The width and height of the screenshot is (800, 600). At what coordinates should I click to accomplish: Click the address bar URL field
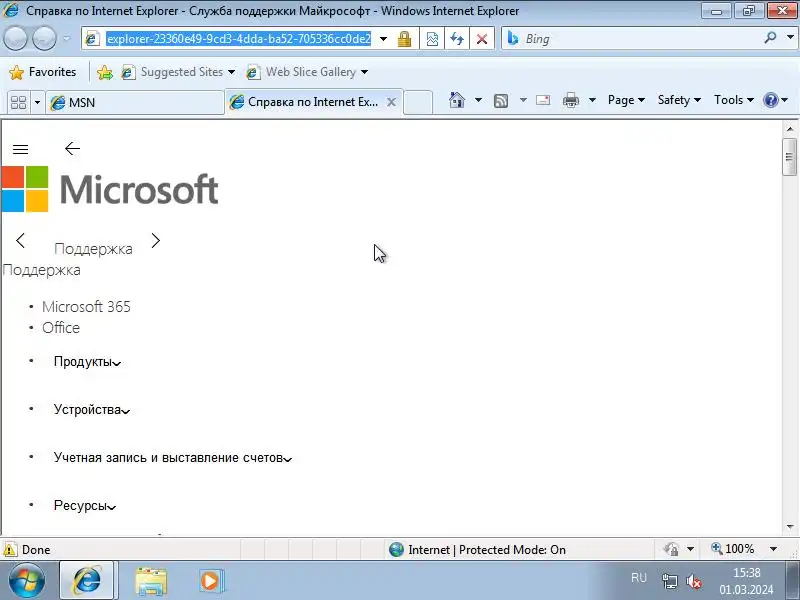(238, 39)
